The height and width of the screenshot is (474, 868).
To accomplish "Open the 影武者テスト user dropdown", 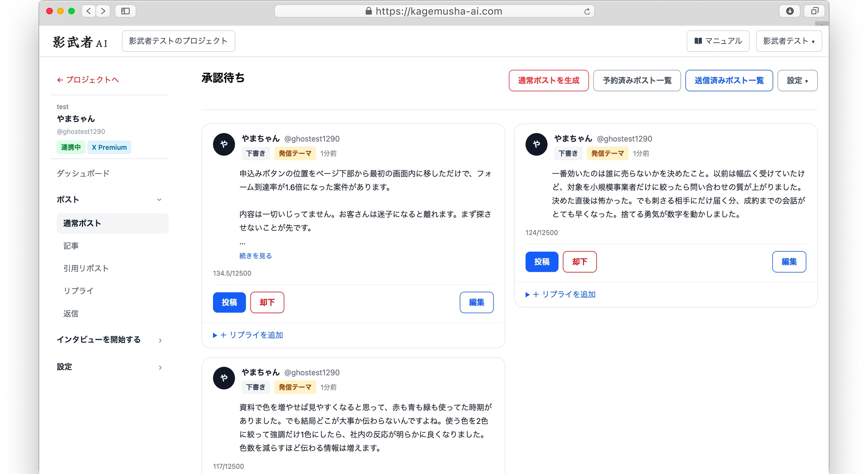I will 789,41.
